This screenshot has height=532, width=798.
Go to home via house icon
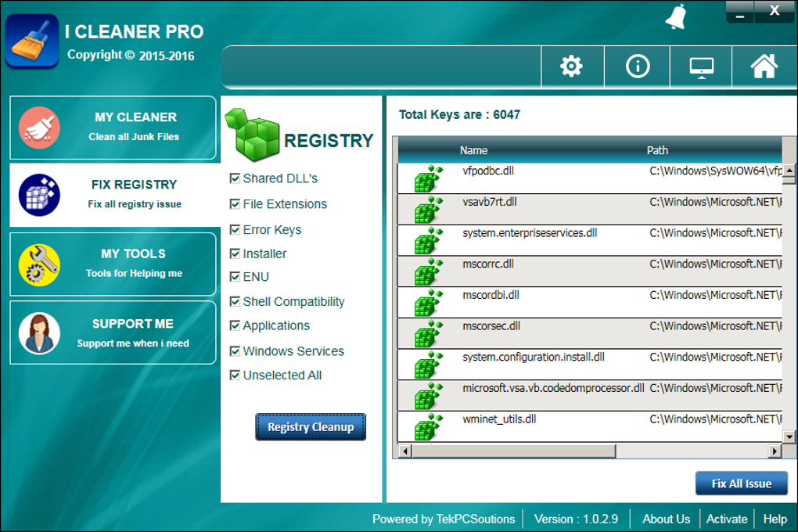[x=764, y=66]
